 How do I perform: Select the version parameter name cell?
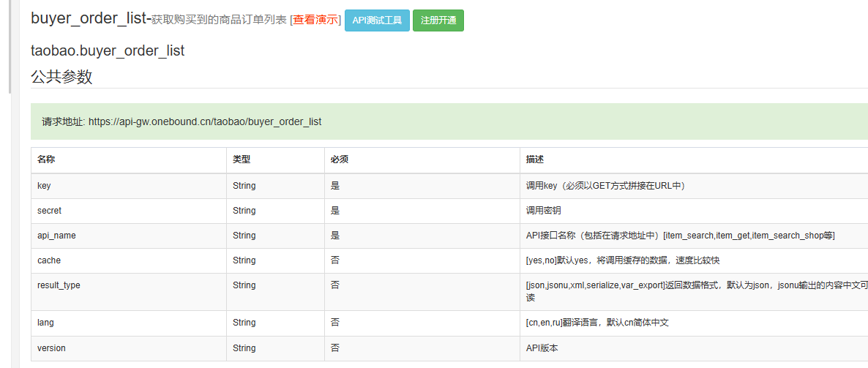[x=128, y=349]
